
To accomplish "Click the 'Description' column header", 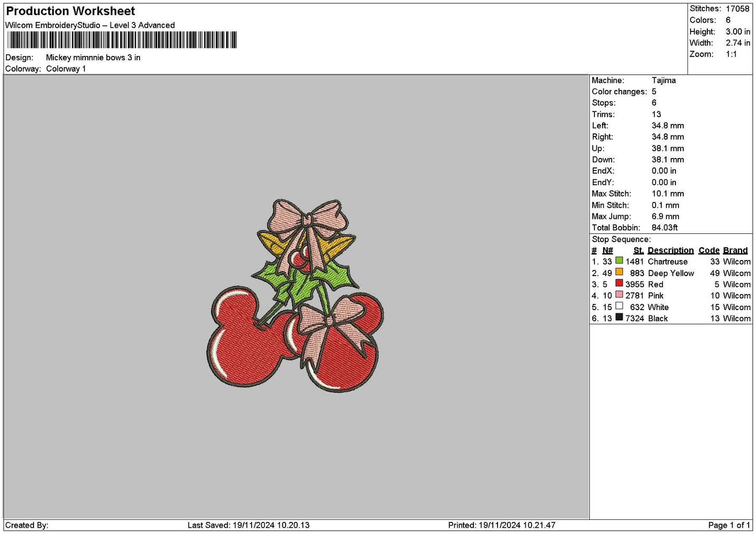I will coord(671,250).
